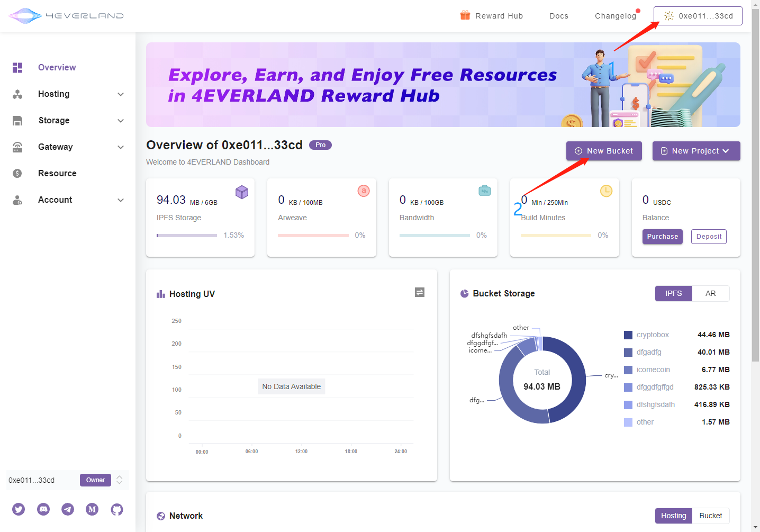
Task: Click the Hosting UV swap chart icon
Action: (420, 292)
